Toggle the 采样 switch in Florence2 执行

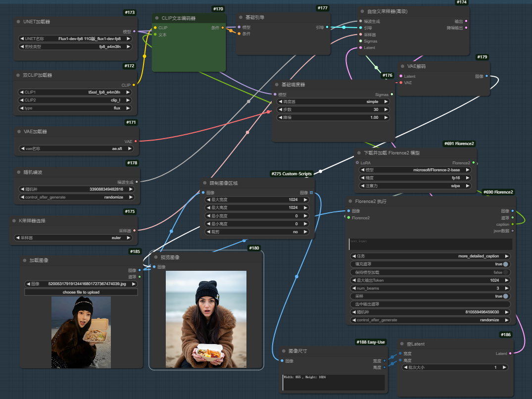click(506, 296)
